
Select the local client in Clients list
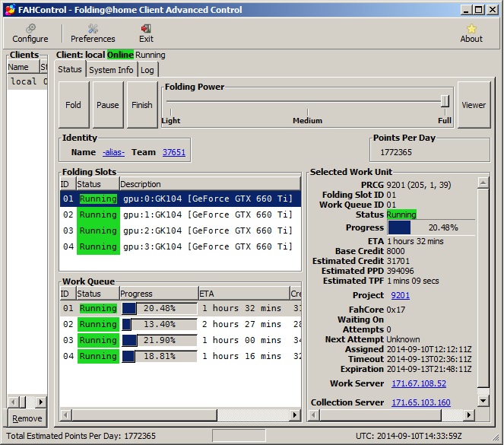27,81
